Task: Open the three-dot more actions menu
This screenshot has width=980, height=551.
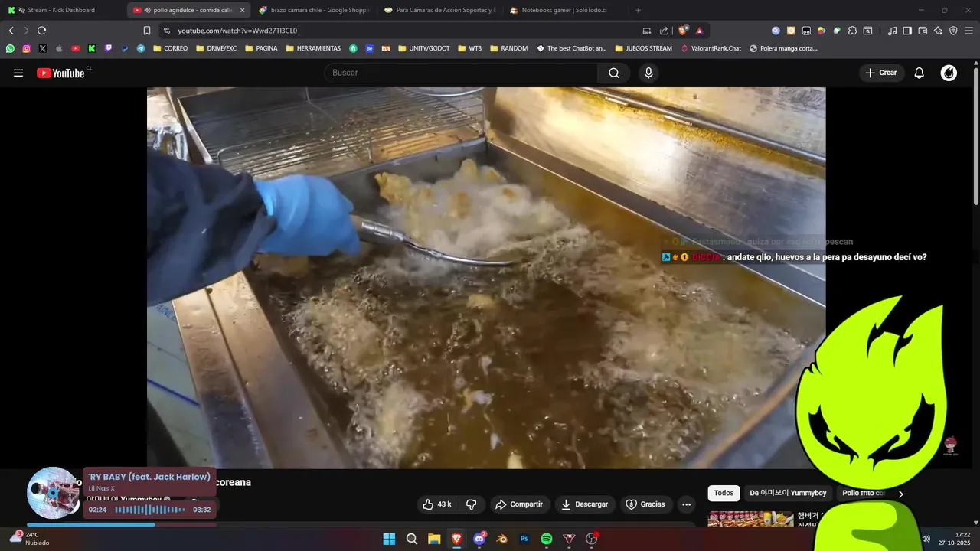Action: (686, 504)
